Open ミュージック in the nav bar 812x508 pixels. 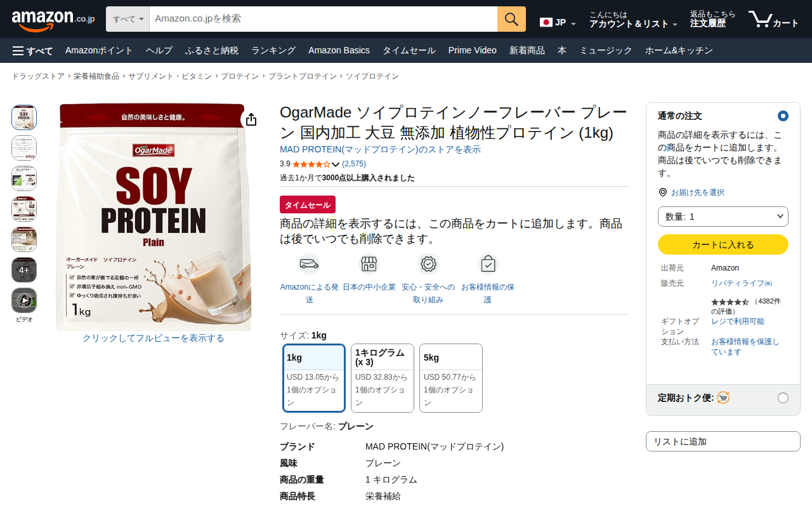606,51
